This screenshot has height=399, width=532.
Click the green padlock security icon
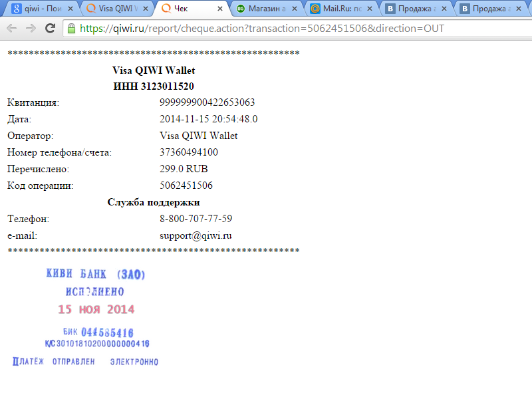pyautogui.click(x=71, y=29)
